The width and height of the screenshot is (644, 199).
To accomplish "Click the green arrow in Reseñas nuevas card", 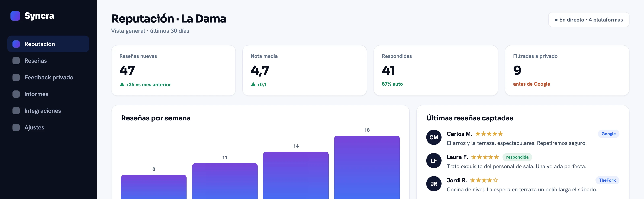I will tap(122, 84).
